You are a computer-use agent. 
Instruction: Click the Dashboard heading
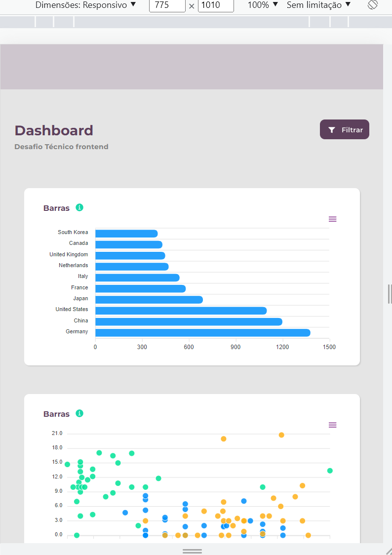point(54,131)
